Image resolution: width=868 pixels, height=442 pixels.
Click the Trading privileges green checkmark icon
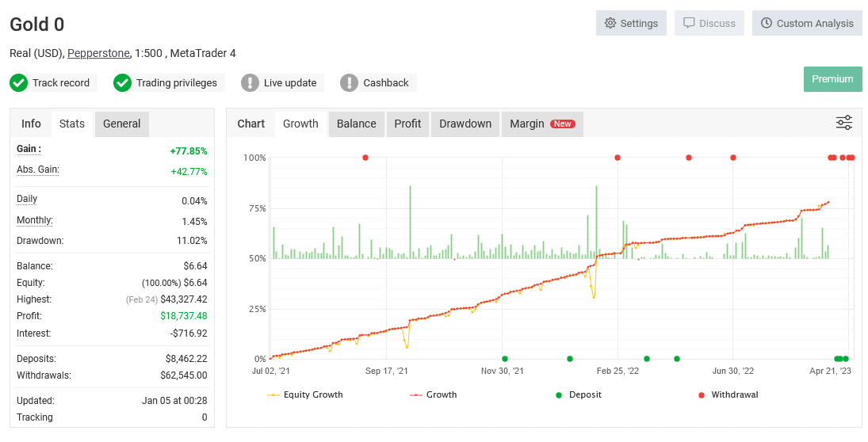tap(122, 82)
